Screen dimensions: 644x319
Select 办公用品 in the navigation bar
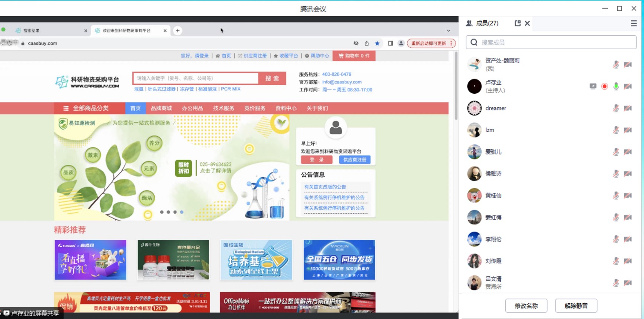click(192, 108)
